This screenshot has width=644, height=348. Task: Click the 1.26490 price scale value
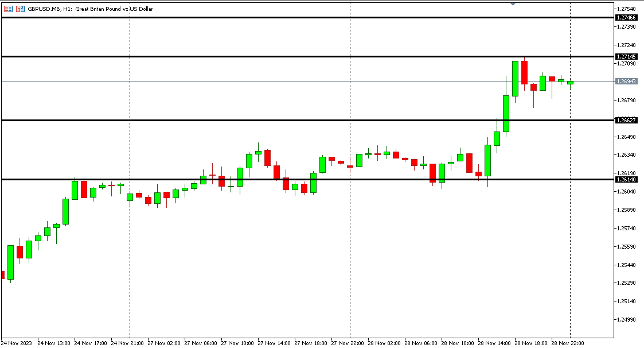(x=626, y=137)
